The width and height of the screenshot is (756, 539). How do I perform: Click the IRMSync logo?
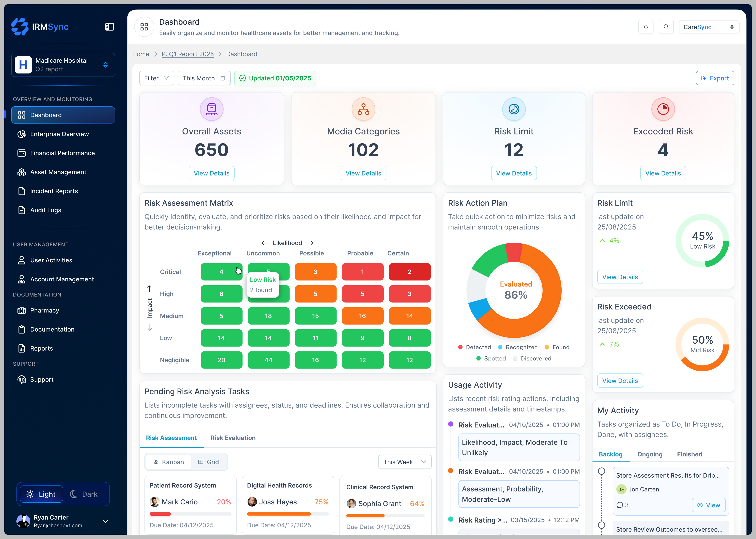(40, 27)
